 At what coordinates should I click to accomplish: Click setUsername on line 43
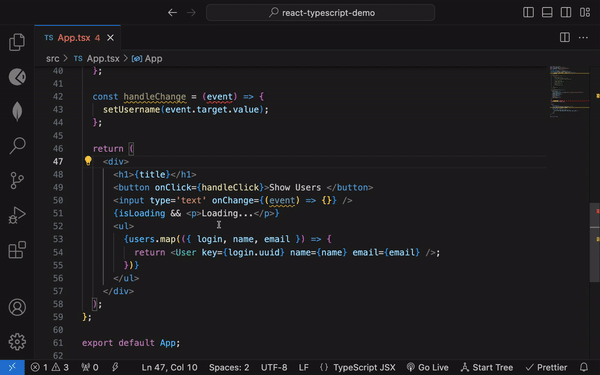click(131, 109)
